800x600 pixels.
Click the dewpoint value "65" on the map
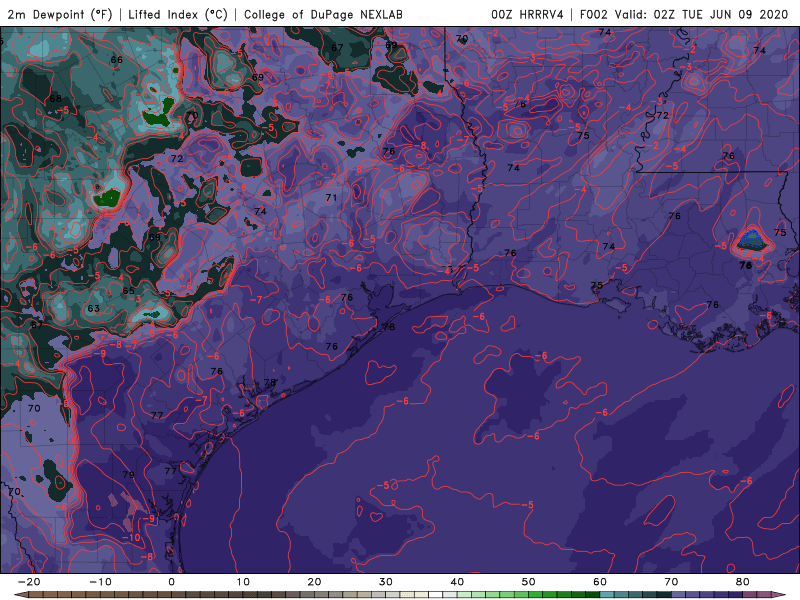[129, 291]
